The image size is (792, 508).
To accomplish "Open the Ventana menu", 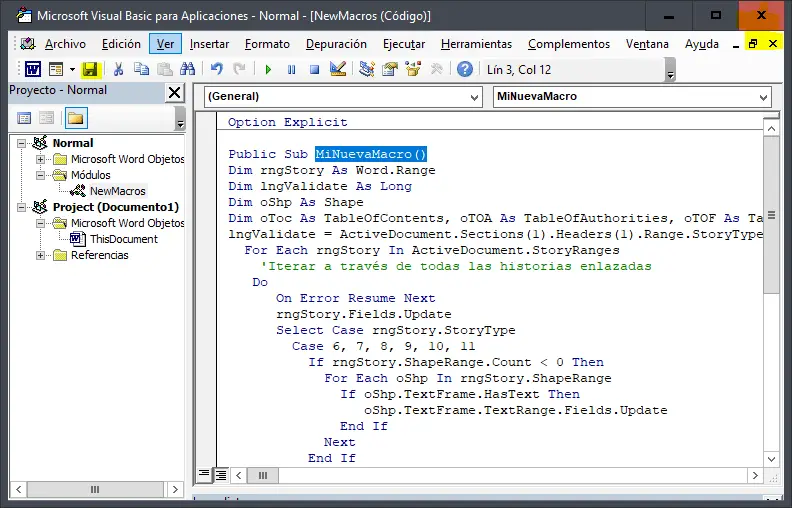I will [647, 44].
